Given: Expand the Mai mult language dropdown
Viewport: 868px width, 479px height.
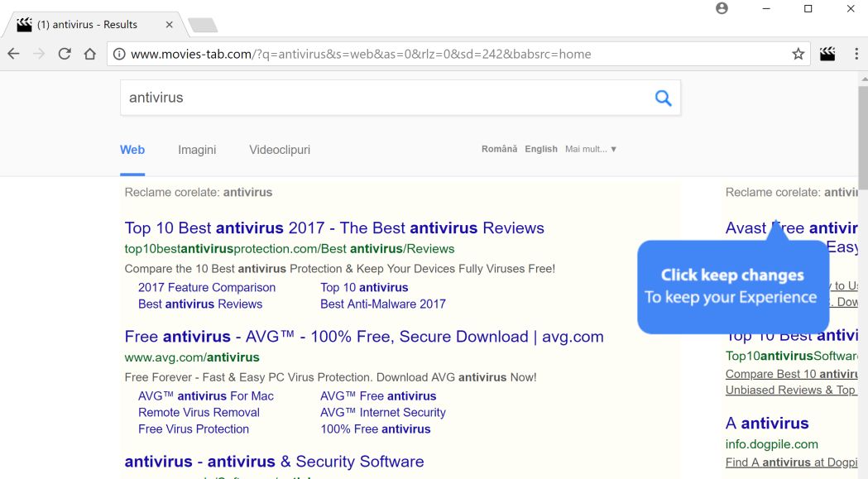Looking at the screenshot, I should 591,149.
